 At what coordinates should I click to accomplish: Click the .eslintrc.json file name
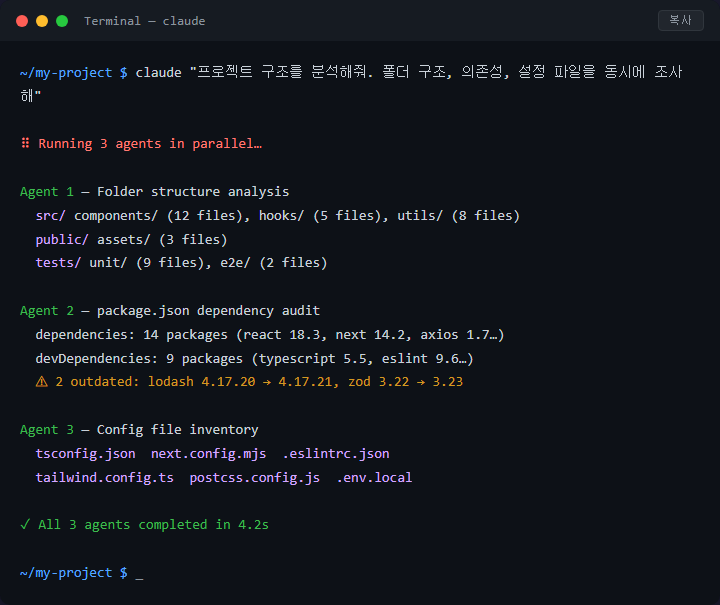point(336,454)
